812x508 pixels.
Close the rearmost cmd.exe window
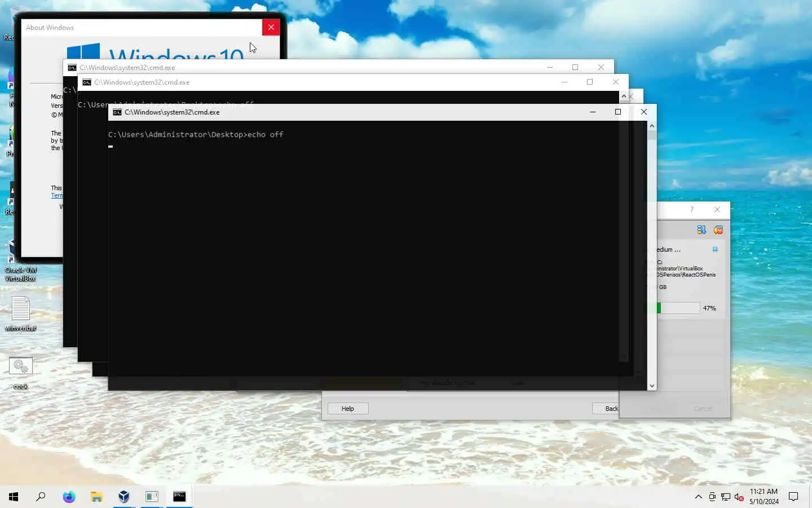601,67
